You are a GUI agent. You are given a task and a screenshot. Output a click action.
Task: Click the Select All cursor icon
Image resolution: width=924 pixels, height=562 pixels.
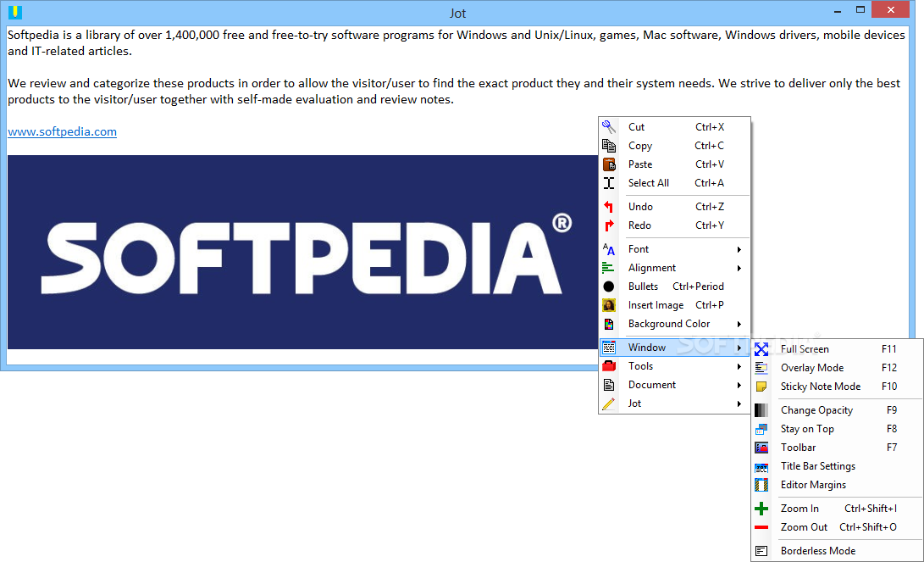pyautogui.click(x=609, y=183)
